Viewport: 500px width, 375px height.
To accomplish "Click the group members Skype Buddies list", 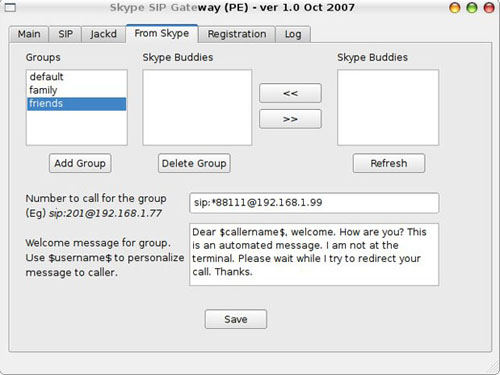I will [x=197, y=107].
